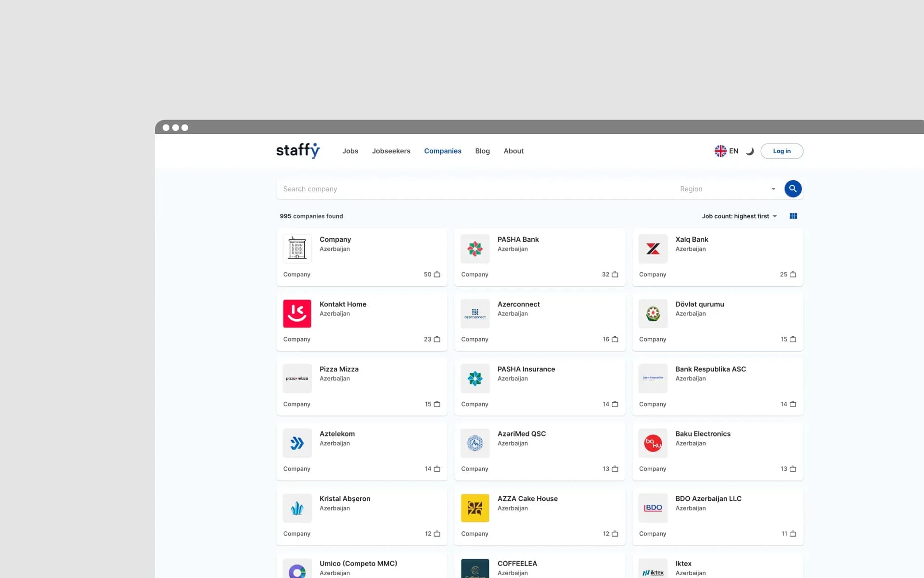Image resolution: width=924 pixels, height=578 pixels.
Task: Click the Iktex title
Action: [683, 564]
